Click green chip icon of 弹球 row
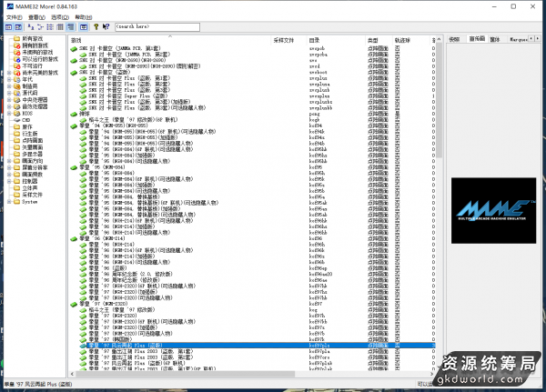The height and width of the screenshot is (392, 546). 74,114
